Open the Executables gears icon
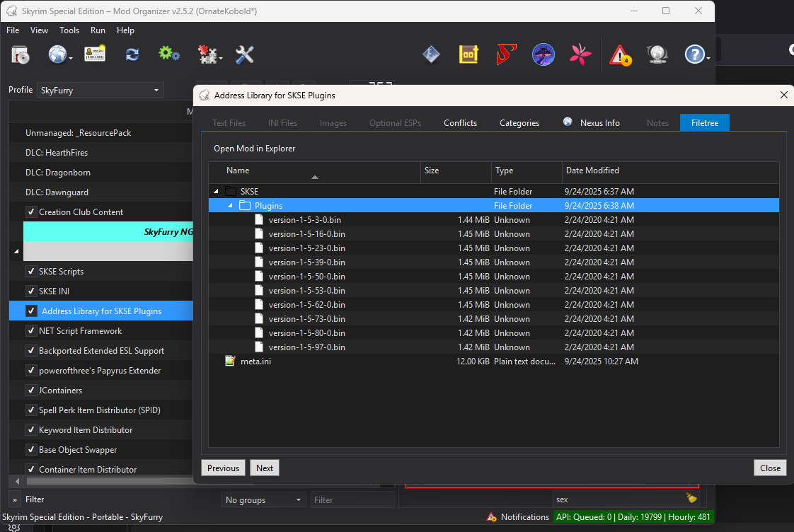This screenshot has height=532, width=794. 169,54
